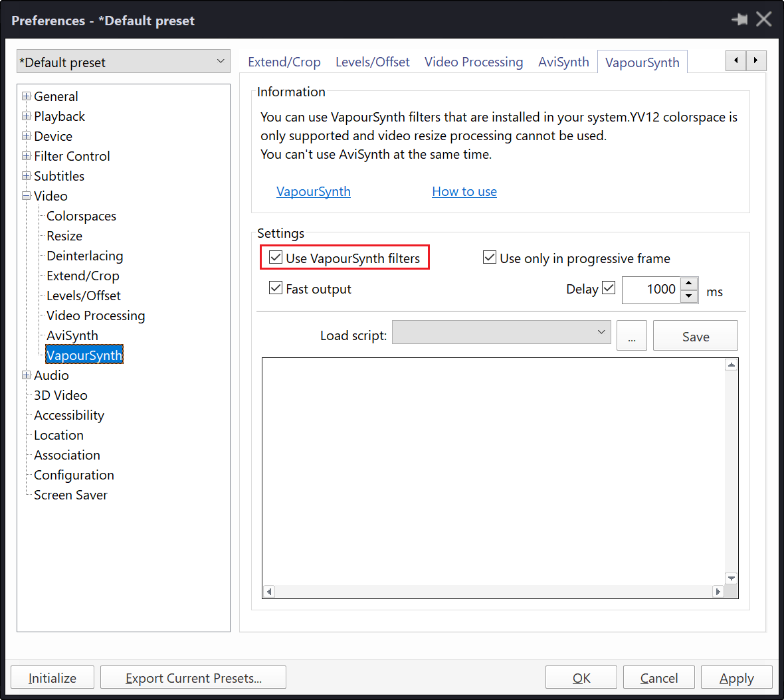Select the VapourSynth tab
This screenshot has width=784, height=700.
coord(642,62)
